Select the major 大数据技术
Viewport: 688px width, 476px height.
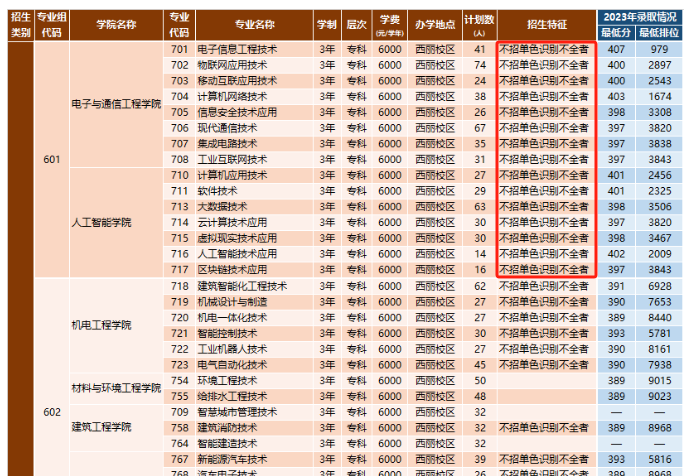(254, 207)
